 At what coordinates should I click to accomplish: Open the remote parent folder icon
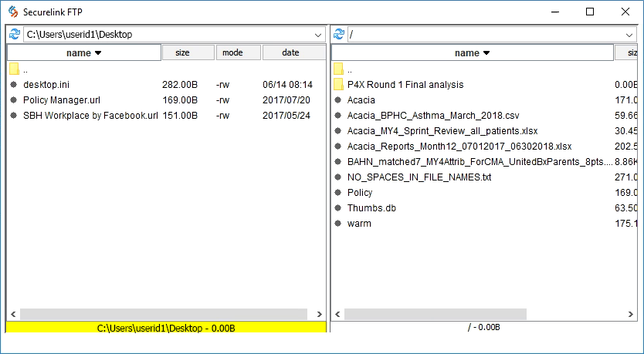pos(338,69)
